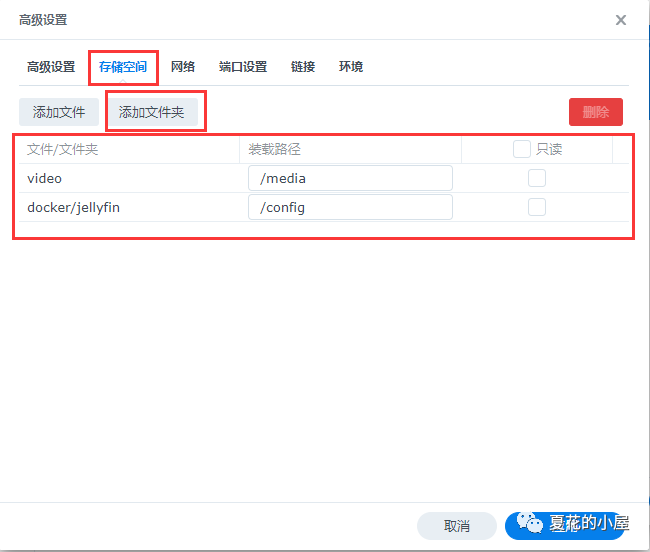650x552 pixels.
Task: Open the 网络 tab
Action: (183, 67)
